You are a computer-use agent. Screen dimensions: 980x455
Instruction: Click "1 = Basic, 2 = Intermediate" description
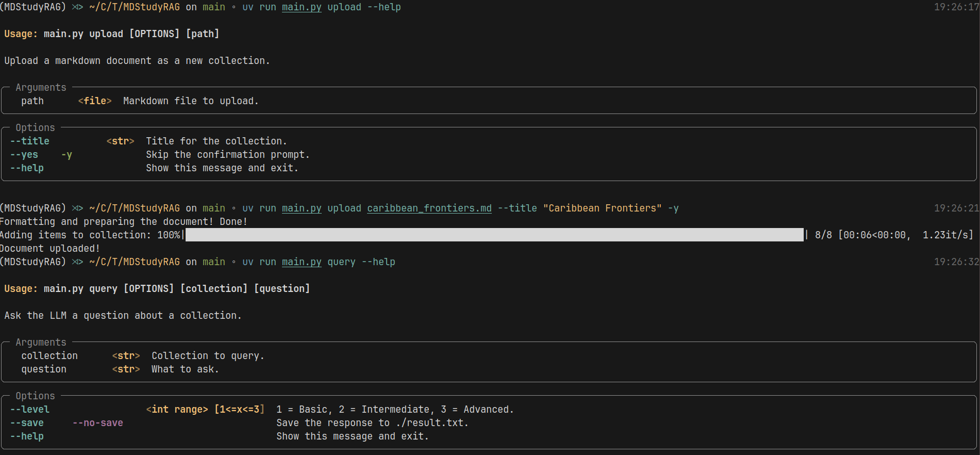[x=395, y=409]
